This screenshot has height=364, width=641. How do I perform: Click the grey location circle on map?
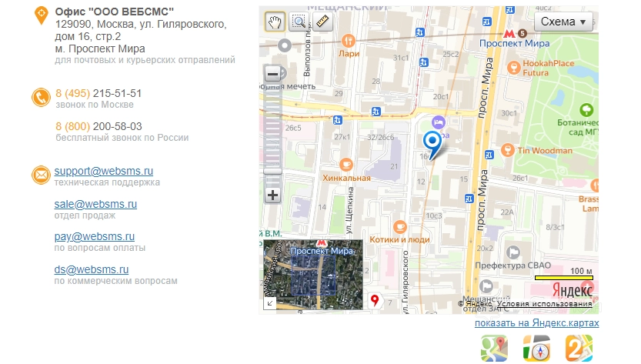point(285,45)
